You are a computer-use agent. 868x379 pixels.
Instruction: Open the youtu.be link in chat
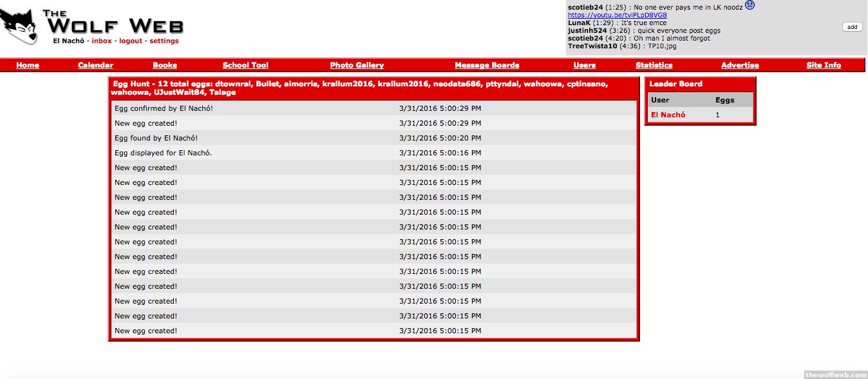click(x=617, y=15)
